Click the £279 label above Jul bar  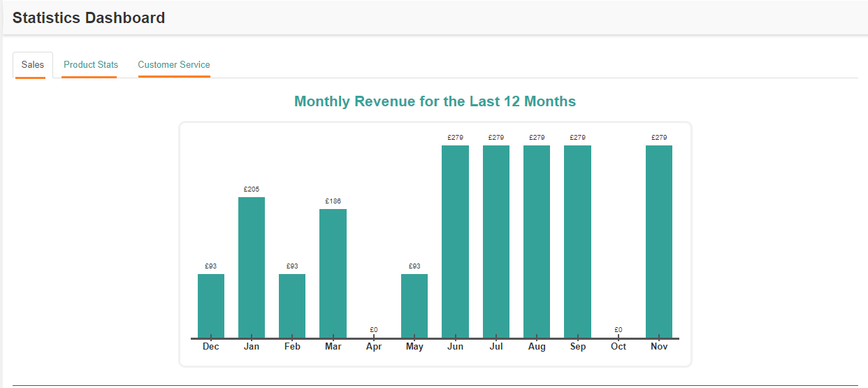coord(496,138)
